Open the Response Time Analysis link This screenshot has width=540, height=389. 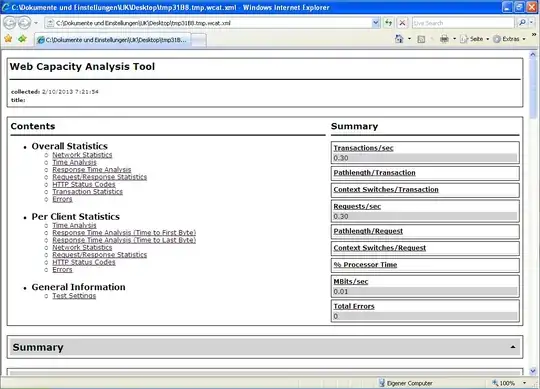(92, 170)
